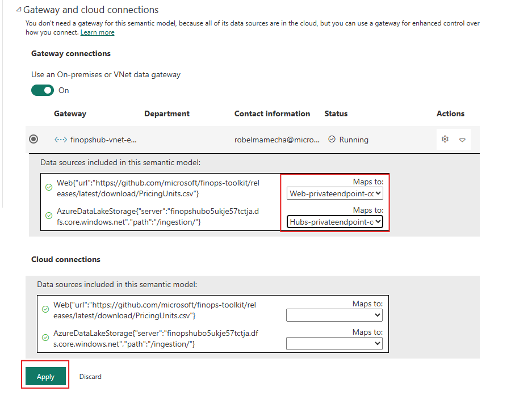532x396 pixels.
Task: Click the Running status checkmark icon
Action: pyautogui.click(x=332, y=140)
